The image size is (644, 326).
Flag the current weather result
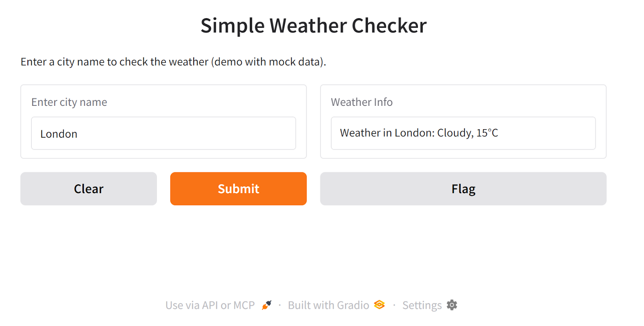[x=463, y=189]
